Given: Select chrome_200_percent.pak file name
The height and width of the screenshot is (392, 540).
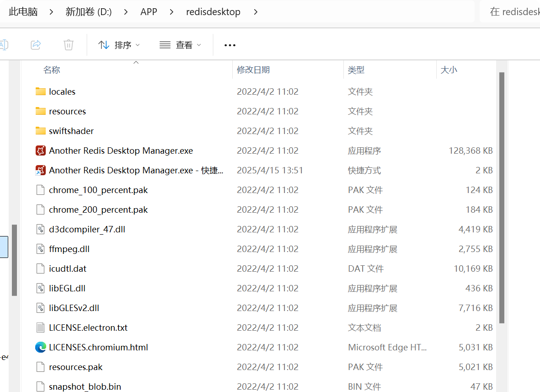Looking at the screenshot, I should (98, 209).
